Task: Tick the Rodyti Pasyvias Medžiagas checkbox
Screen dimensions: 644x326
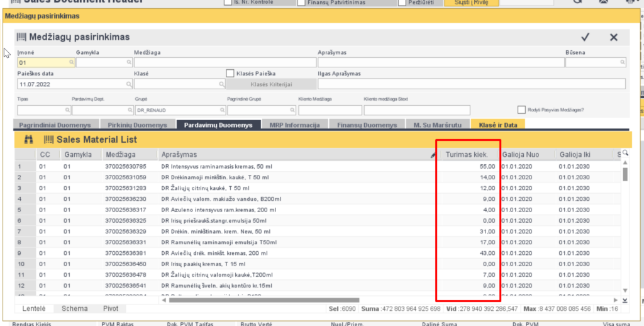Action: (521, 110)
